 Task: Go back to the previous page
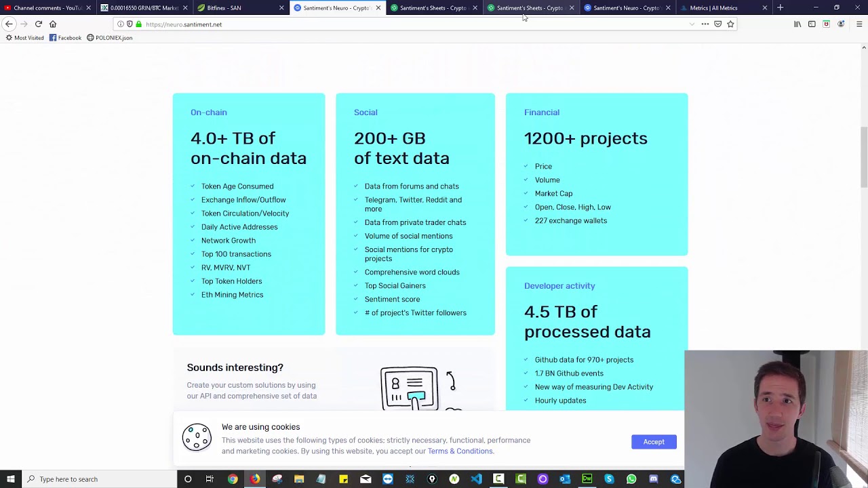pyautogui.click(x=9, y=24)
